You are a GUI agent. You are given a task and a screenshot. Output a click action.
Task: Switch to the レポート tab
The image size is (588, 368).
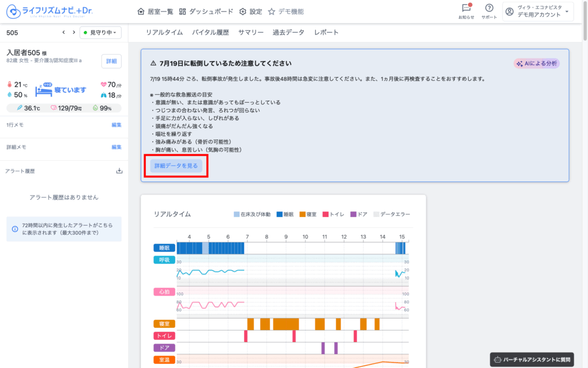tap(326, 33)
